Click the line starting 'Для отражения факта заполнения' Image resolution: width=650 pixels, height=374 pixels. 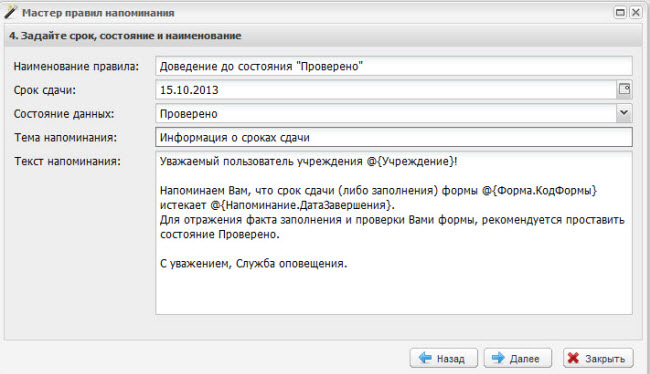(x=392, y=220)
